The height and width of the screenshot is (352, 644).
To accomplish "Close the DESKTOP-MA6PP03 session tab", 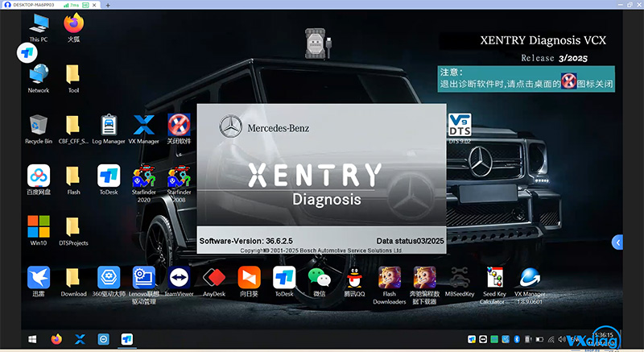I will coord(94,5).
